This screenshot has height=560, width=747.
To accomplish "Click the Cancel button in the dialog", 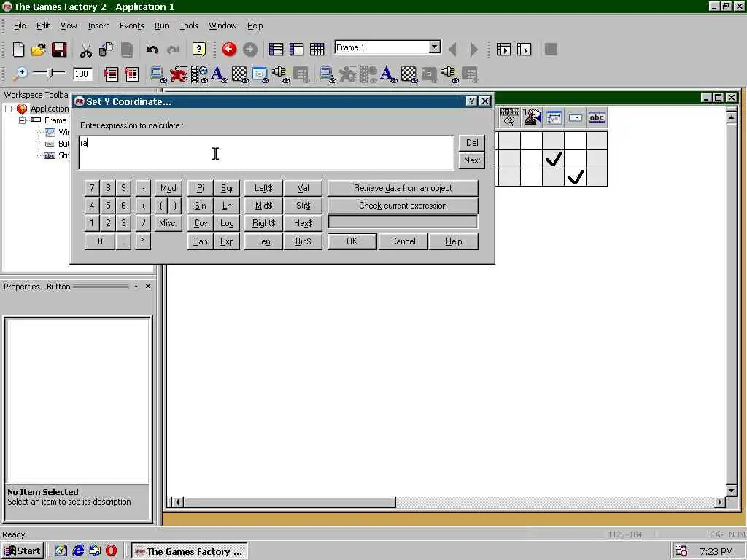I will [403, 241].
